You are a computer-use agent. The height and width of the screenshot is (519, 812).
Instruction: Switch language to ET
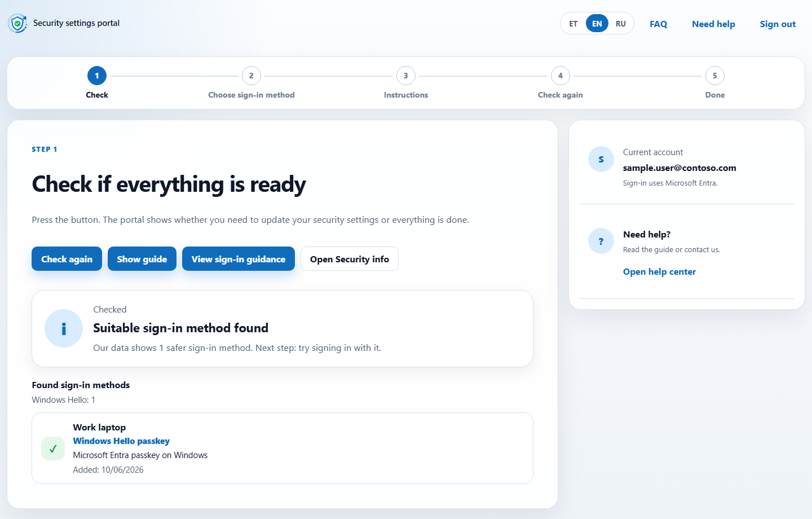click(573, 24)
